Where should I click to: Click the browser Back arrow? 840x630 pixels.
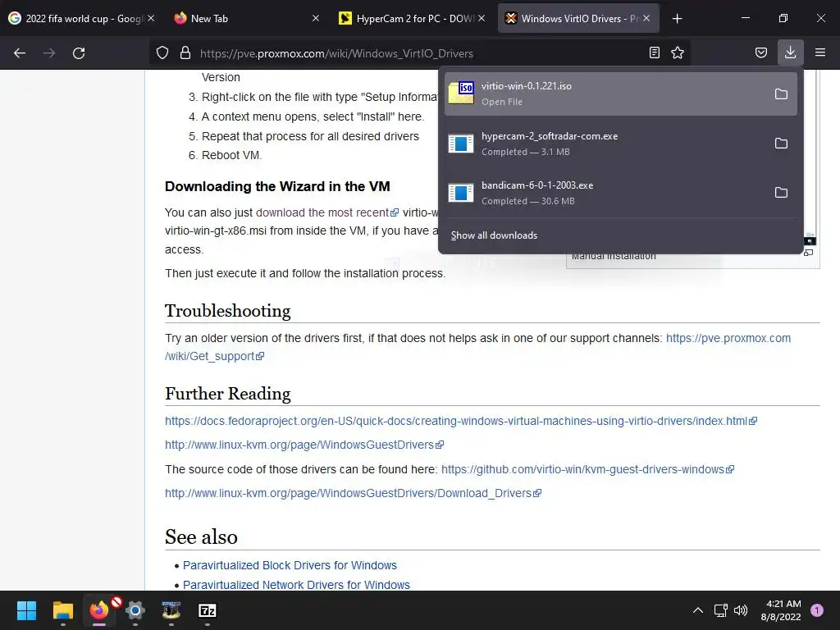(x=20, y=53)
